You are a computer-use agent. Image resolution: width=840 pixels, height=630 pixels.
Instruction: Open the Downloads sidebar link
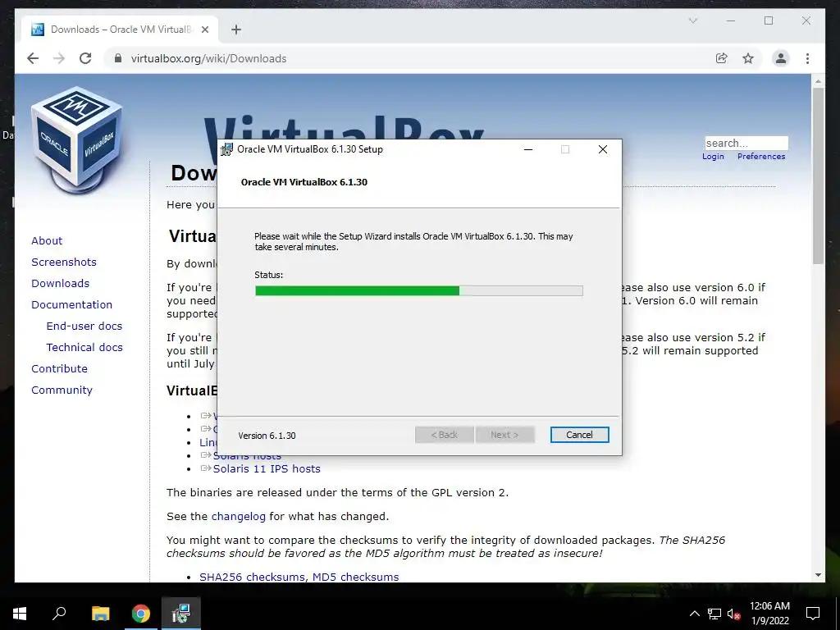(x=60, y=283)
